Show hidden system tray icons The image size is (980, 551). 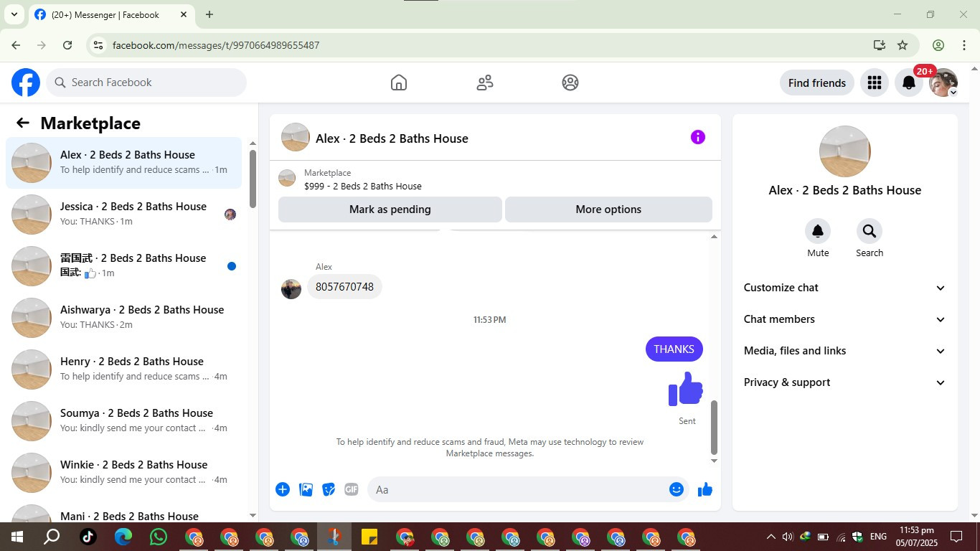coord(771,537)
